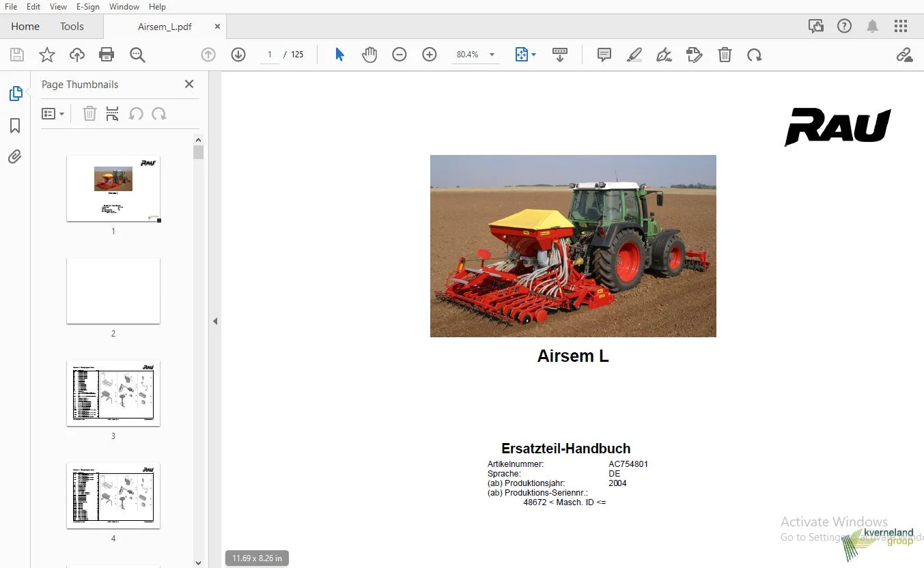Open the E-Sign menu
The width and height of the screenshot is (924, 568).
[x=88, y=6]
